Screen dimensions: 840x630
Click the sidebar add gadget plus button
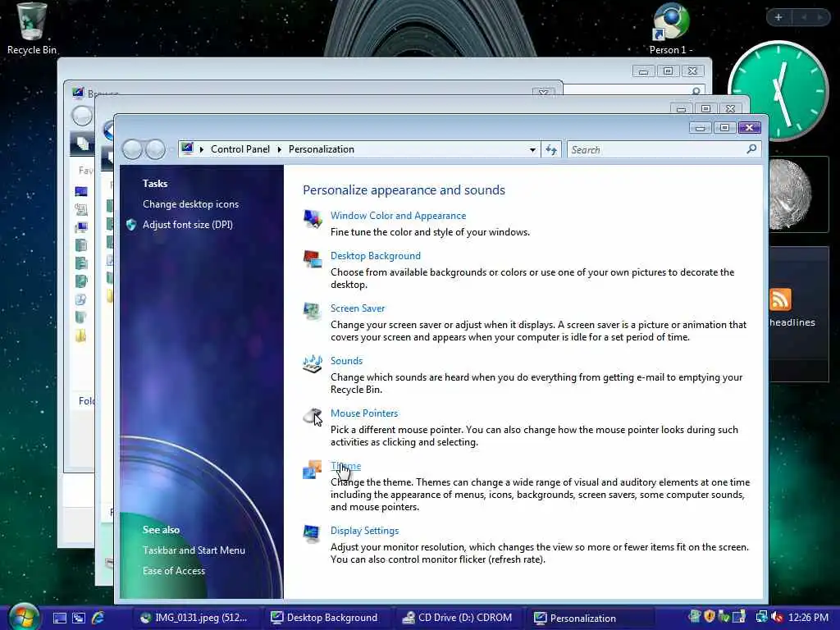tap(778, 17)
